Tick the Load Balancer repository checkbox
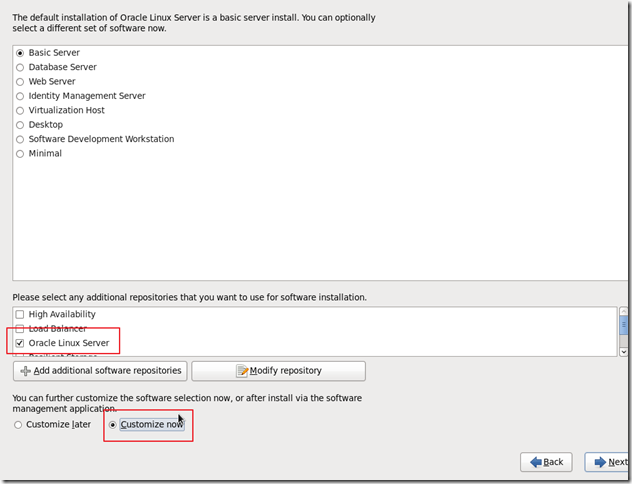The image size is (632, 484). [20, 329]
